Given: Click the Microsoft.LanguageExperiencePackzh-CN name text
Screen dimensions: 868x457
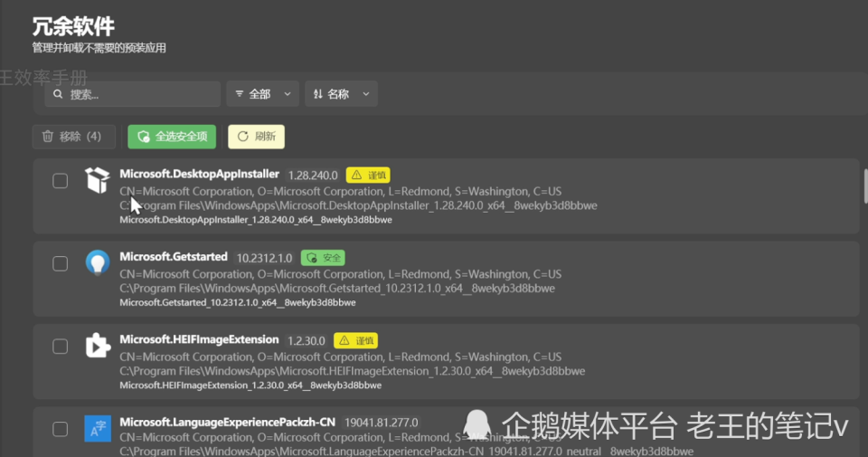Looking at the screenshot, I should [x=228, y=422].
